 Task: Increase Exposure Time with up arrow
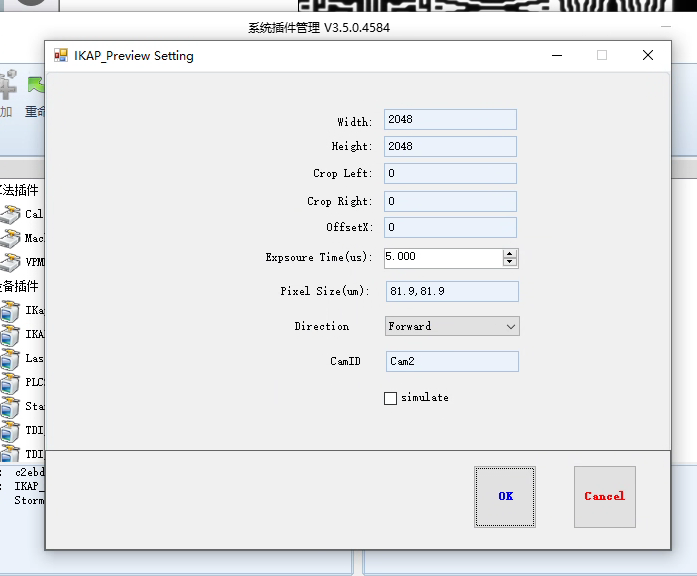[510, 253]
